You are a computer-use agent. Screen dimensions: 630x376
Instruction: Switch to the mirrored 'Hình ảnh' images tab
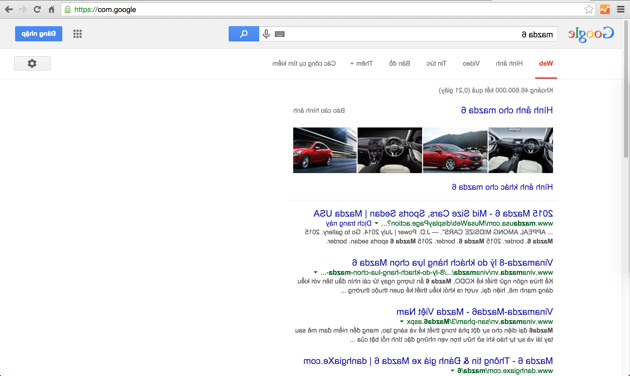509,63
